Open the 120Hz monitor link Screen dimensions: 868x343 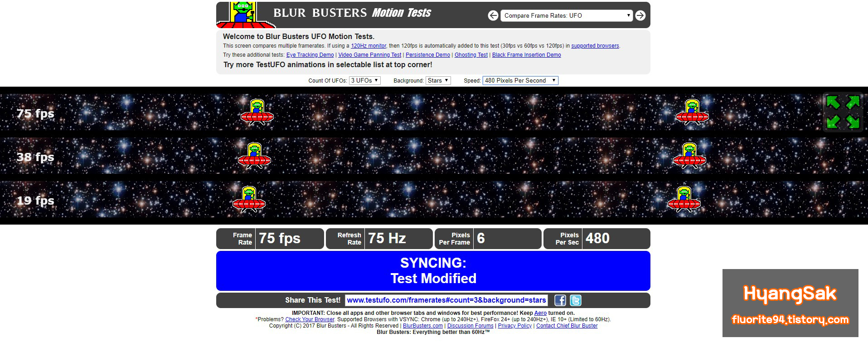[x=369, y=46]
